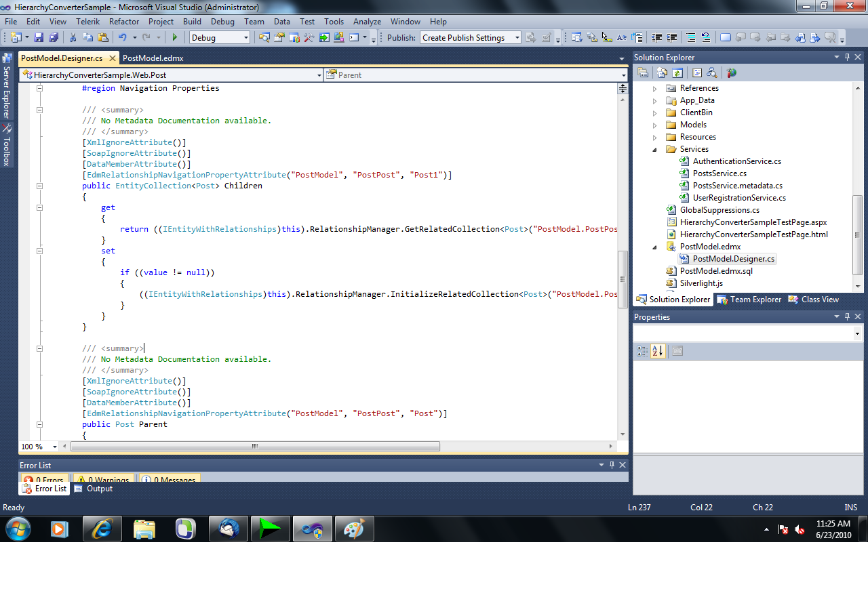Click Alphabetical sort icon in Properties panel

pos(657,351)
